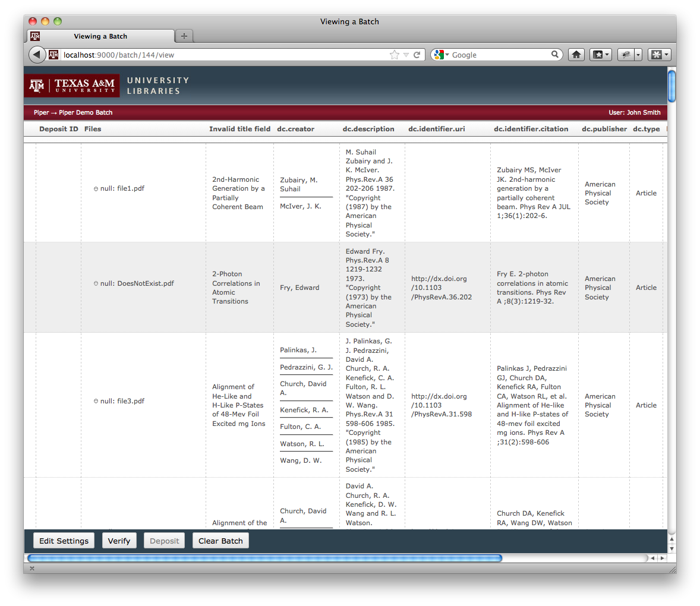700x606 pixels.
Task: Click the scroll up arrow on vertical scrollbar
Action: click(671, 539)
